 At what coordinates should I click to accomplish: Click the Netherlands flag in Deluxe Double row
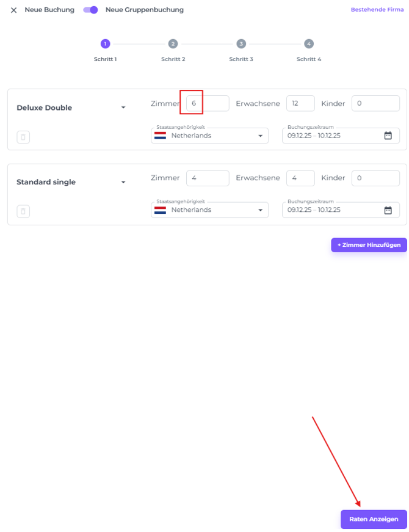pyautogui.click(x=161, y=136)
